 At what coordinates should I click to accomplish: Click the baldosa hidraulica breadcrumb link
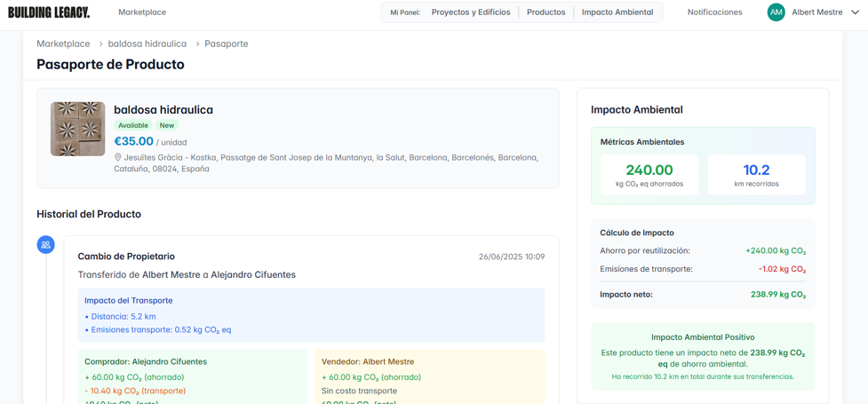[147, 43]
